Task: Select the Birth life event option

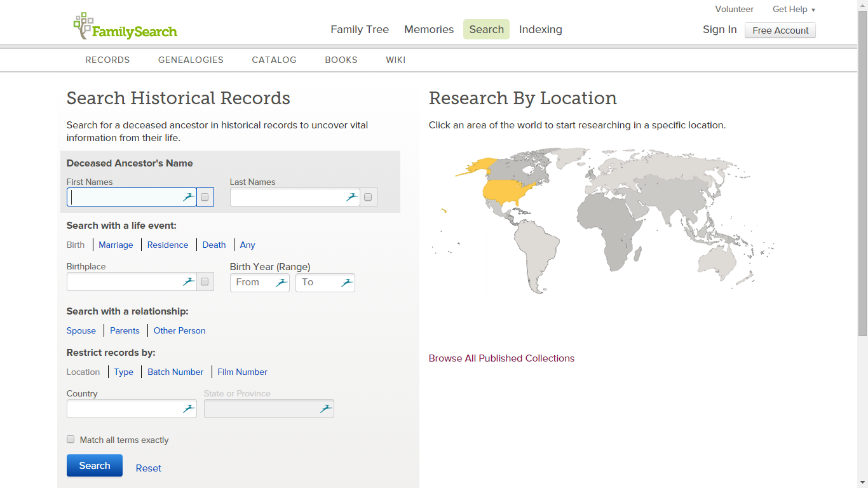Action: coord(76,245)
